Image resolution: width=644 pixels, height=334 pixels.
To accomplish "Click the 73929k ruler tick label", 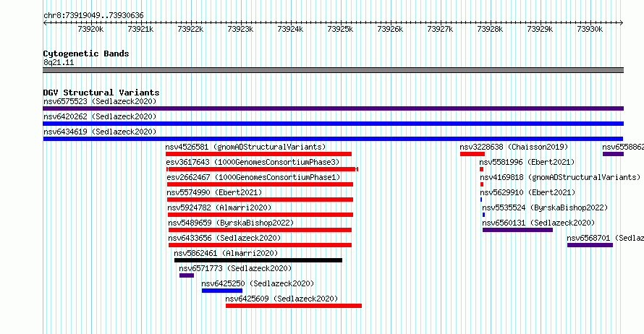I will coord(540,29).
